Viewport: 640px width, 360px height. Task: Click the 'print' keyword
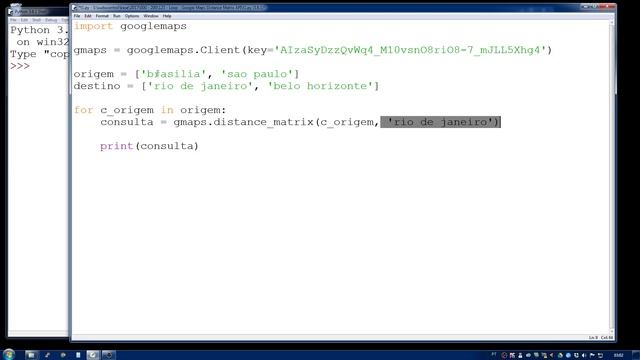pos(117,146)
